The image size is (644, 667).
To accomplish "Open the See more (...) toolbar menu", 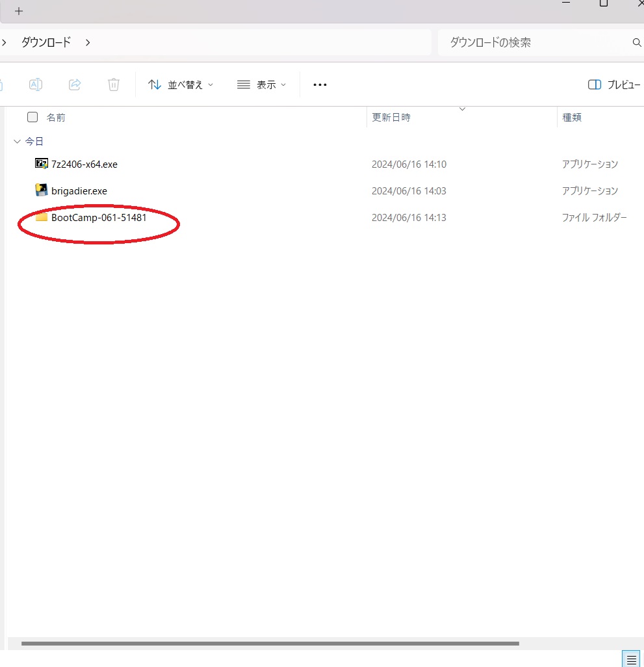I will pos(319,85).
